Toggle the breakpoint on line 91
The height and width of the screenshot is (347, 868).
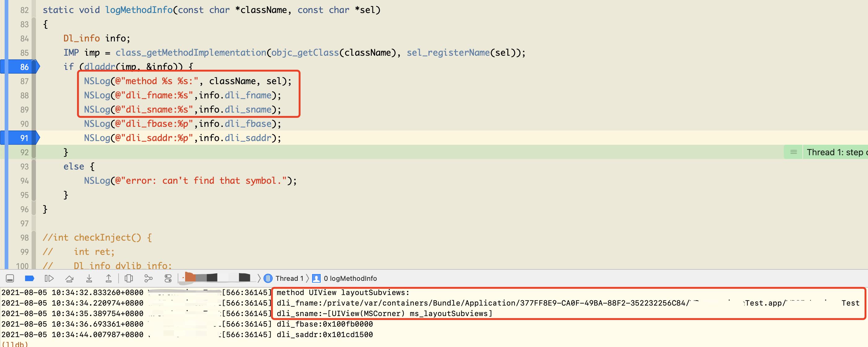coord(20,138)
